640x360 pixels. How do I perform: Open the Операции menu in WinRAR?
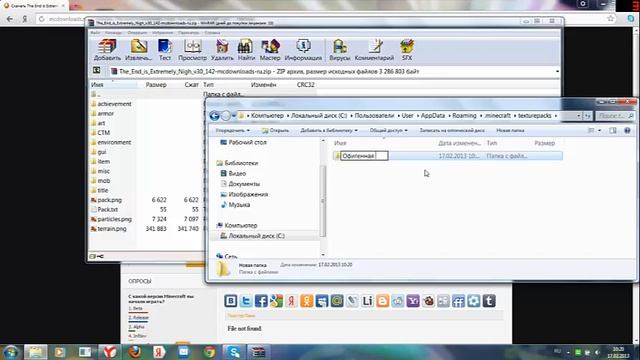click(x=137, y=33)
